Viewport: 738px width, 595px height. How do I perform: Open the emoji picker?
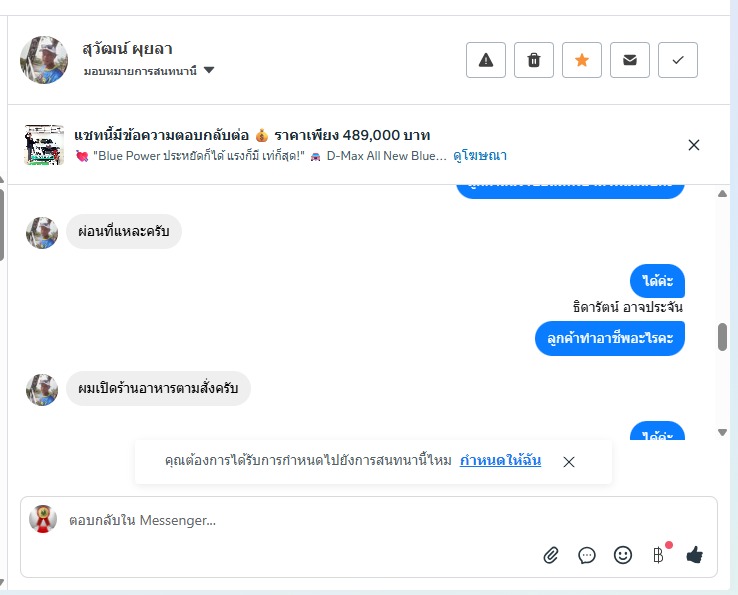tap(623, 555)
